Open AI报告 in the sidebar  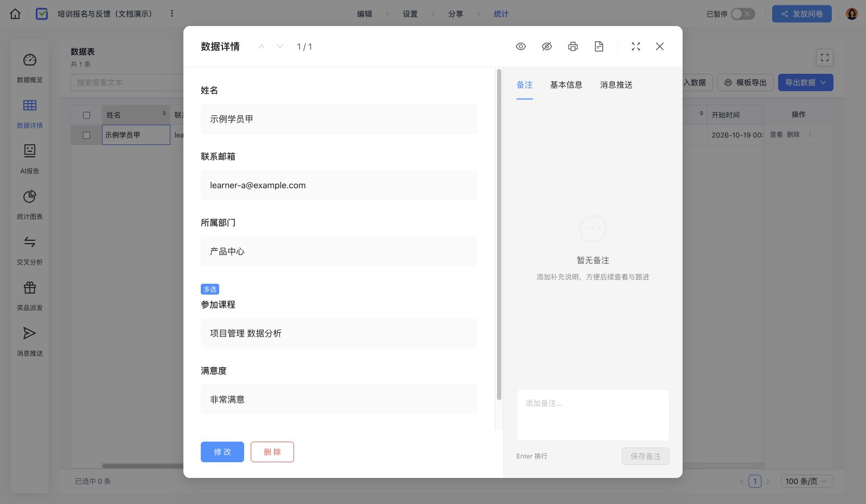[30, 160]
